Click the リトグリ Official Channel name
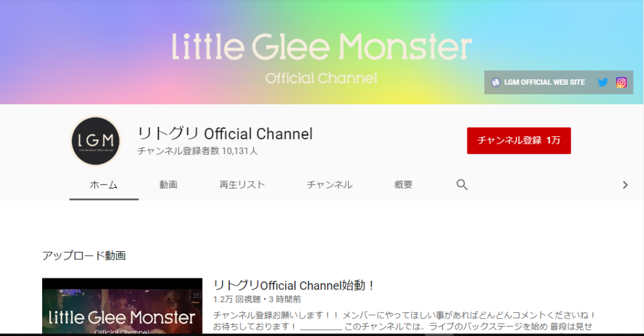The height and width of the screenshot is (336, 644). (225, 134)
